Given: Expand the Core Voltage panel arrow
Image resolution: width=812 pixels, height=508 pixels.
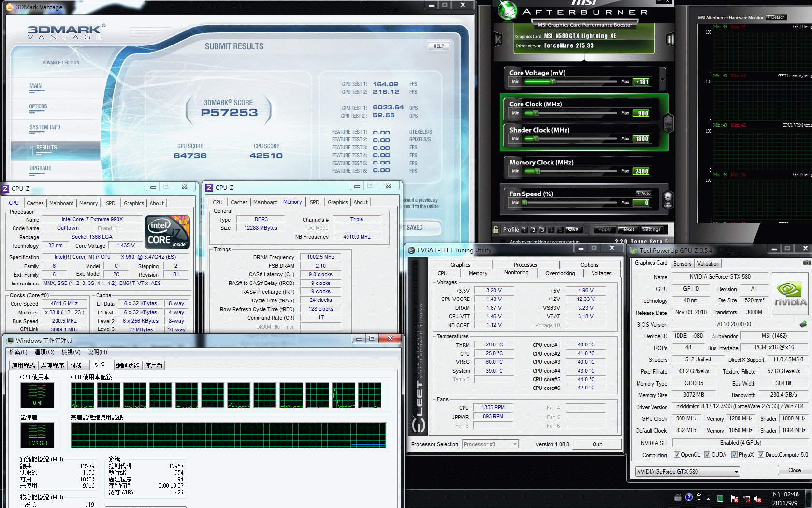Looking at the screenshot, I should (662, 80).
